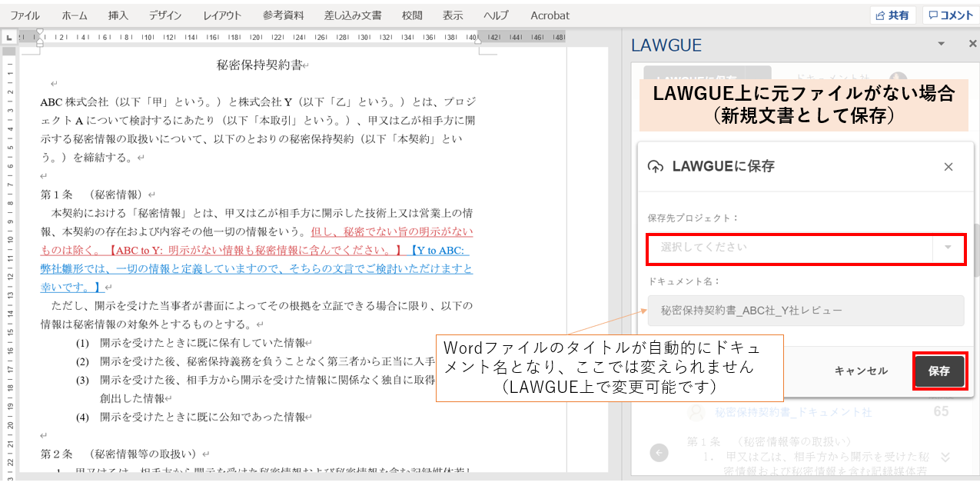Switch to the 校閲 ribbon tab
The image size is (980, 489).
pyautogui.click(x=412, y=15)
